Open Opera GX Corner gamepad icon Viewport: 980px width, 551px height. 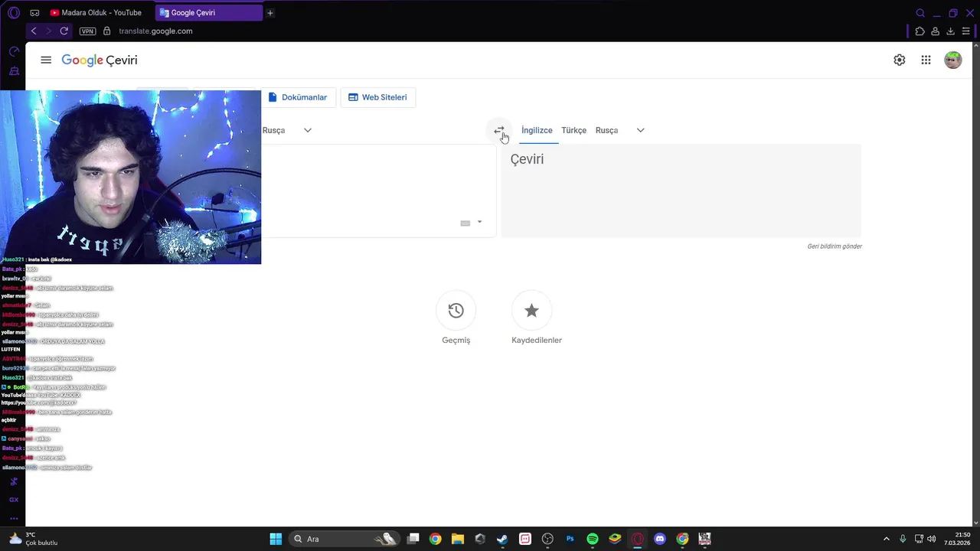(x=34, y=12)
